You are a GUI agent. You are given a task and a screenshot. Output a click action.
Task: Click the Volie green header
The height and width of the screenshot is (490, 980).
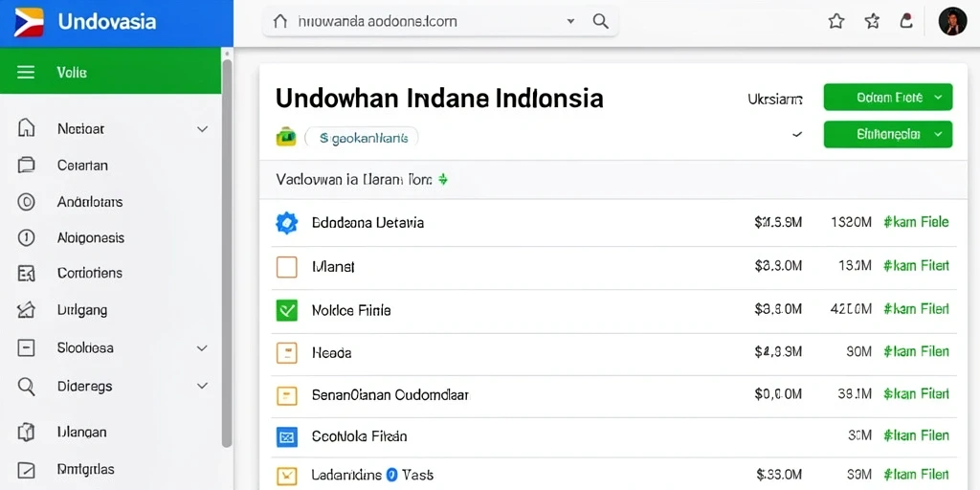click(110, 73)
